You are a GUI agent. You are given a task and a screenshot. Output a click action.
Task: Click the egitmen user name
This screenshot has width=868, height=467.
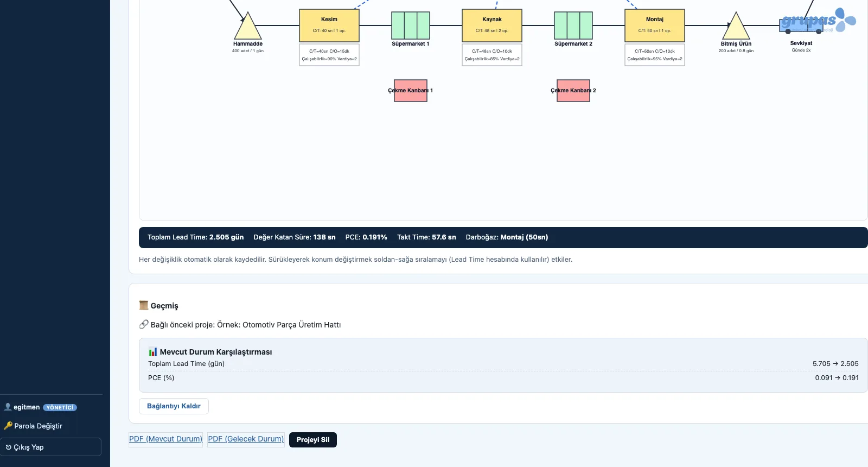tap(27, 407)
